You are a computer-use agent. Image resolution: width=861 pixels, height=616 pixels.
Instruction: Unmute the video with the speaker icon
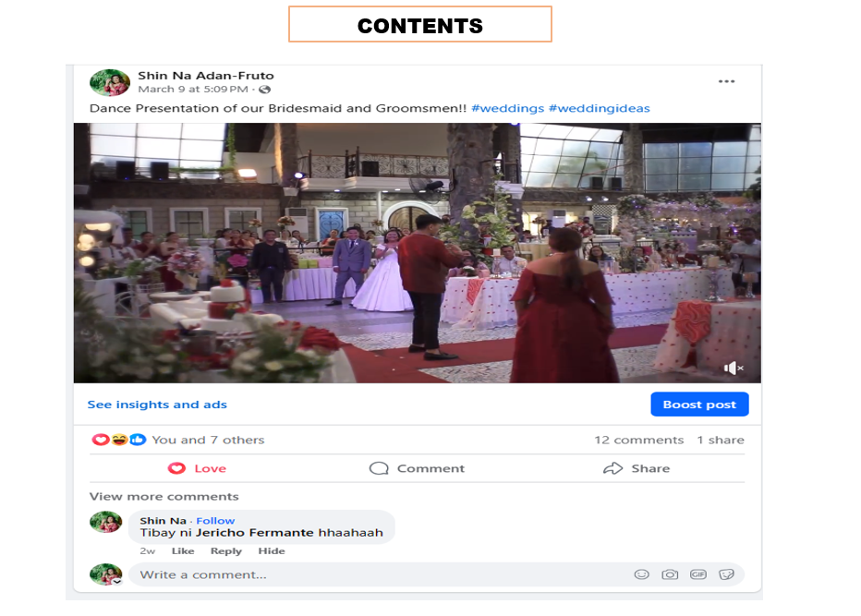pos(734,368)
